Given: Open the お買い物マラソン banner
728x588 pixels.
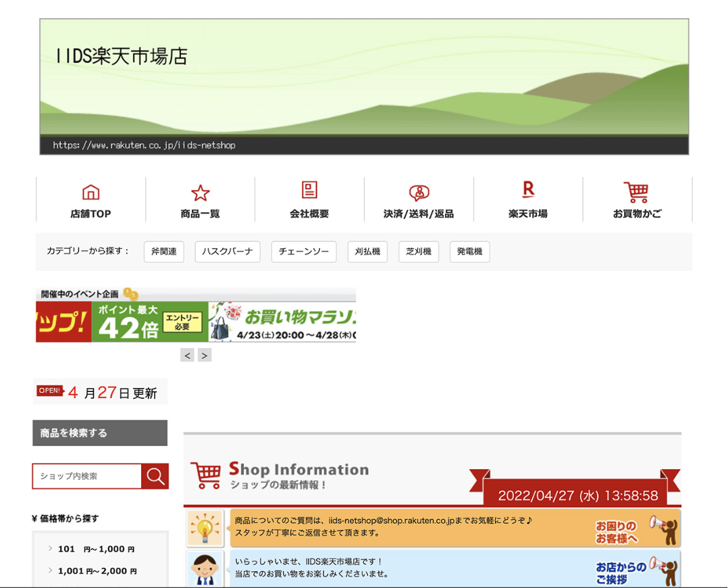Looking at the screenshot, I should point(282,322).
